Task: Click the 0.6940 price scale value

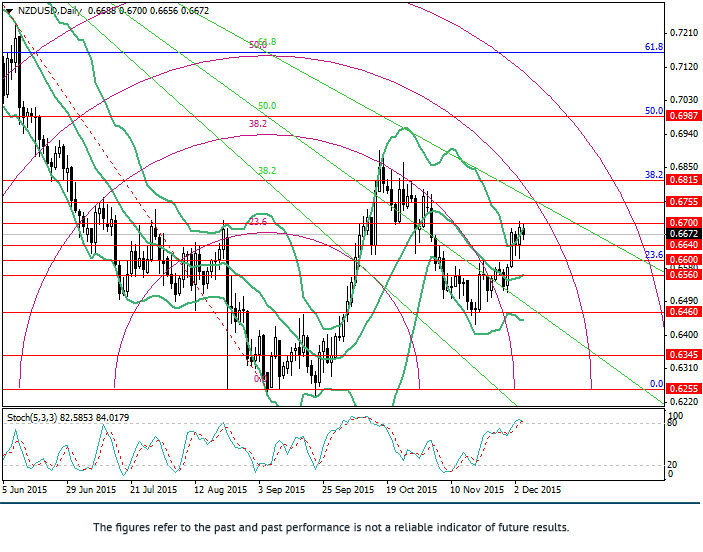Action: (x=684, y=134)
